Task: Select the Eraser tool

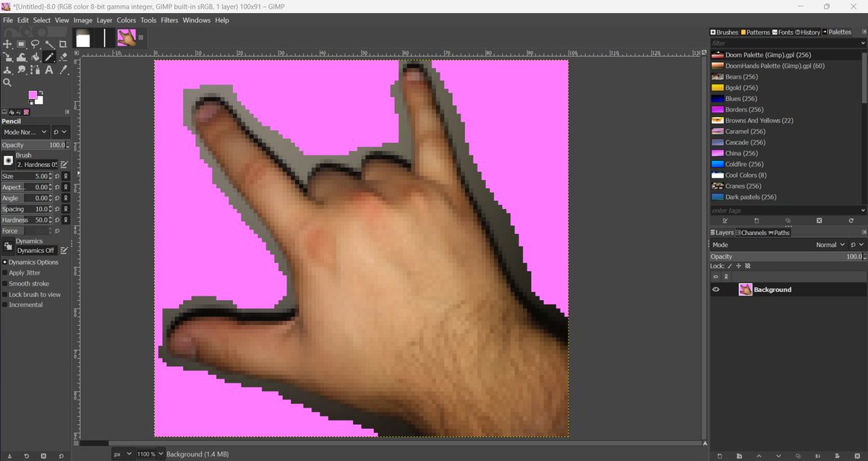Action: pyautogui.click(x=62, y=57)
